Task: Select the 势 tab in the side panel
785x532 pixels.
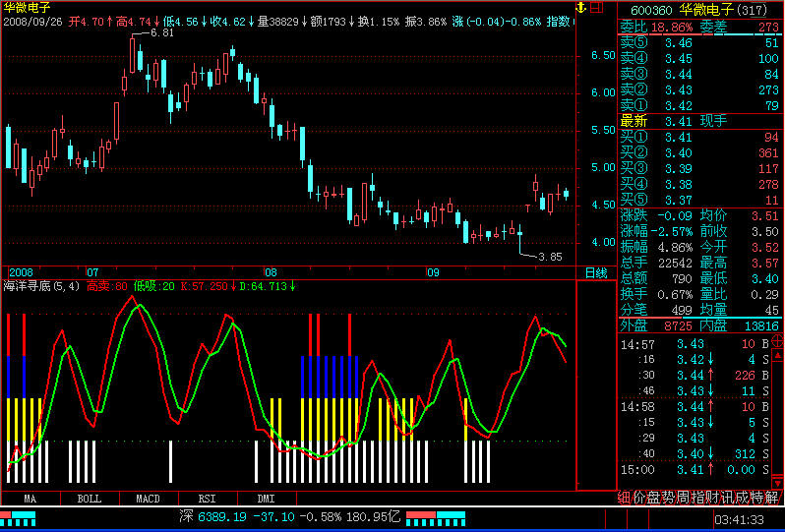Action: pos(669,498)
